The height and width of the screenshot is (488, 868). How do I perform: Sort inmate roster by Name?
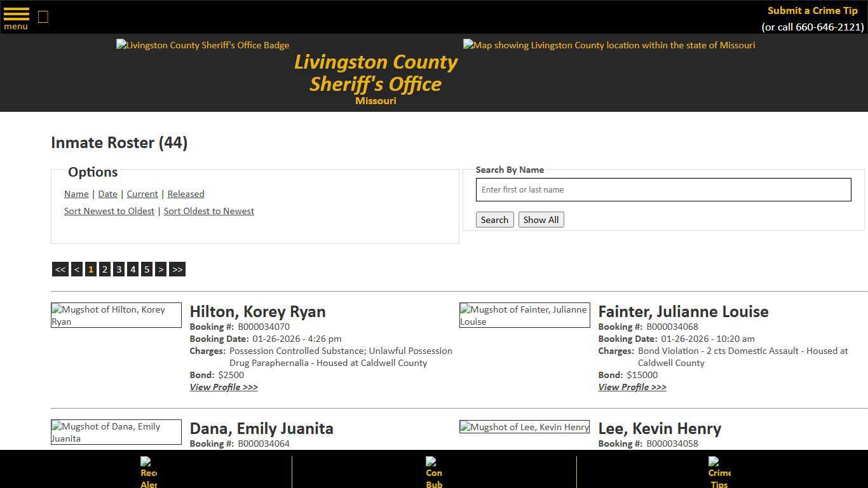click(x=76, y=194)
